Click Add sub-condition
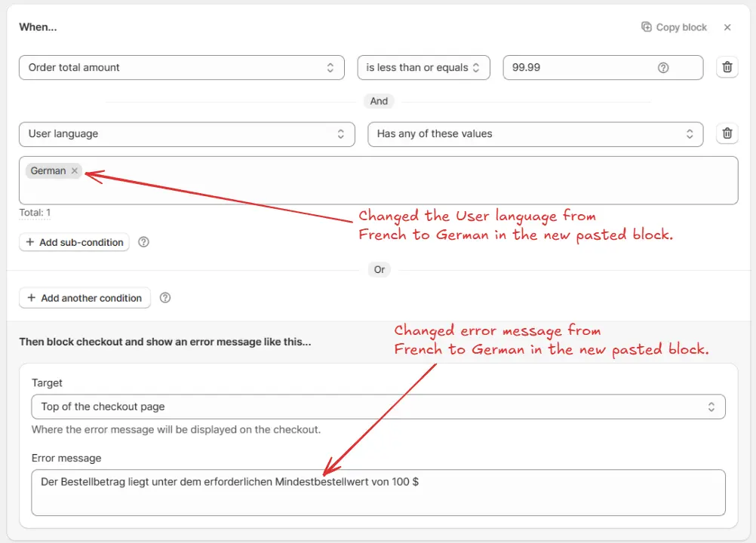Viewport: 756px width, 543px height. pyautogui.click(x=74, y=242)
